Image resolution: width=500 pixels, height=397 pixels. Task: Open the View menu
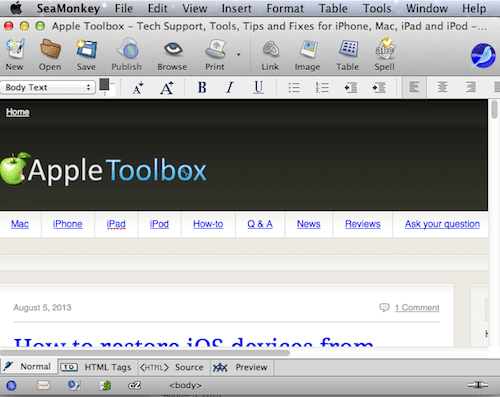(x=195, y=8)
